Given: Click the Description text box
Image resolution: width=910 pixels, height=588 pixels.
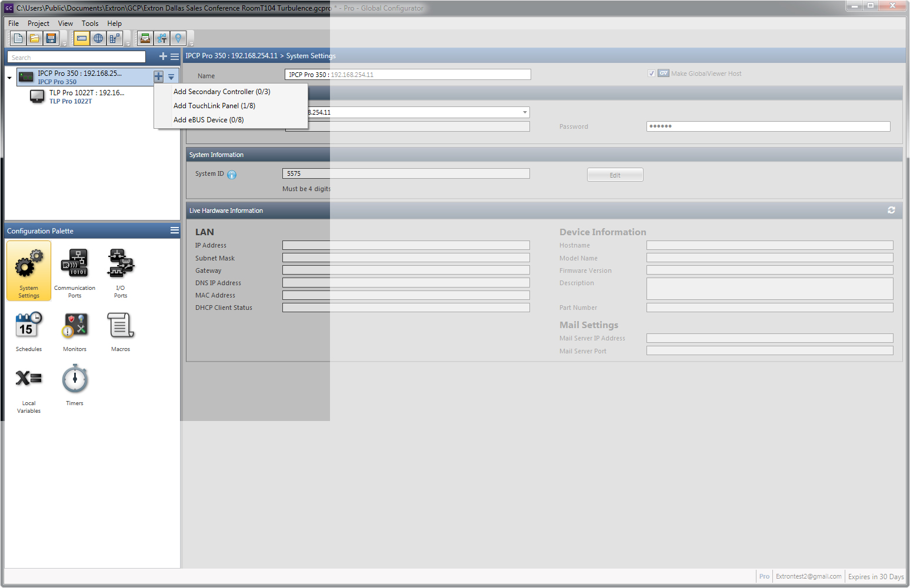Looking at the screenshot, I should 769,289.
